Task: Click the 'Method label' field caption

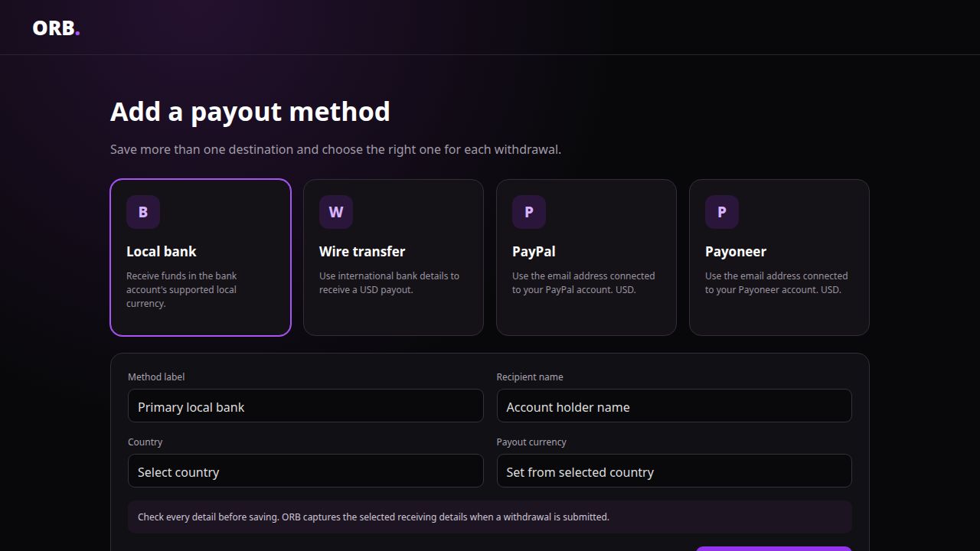Action: [x=156, y=377]
